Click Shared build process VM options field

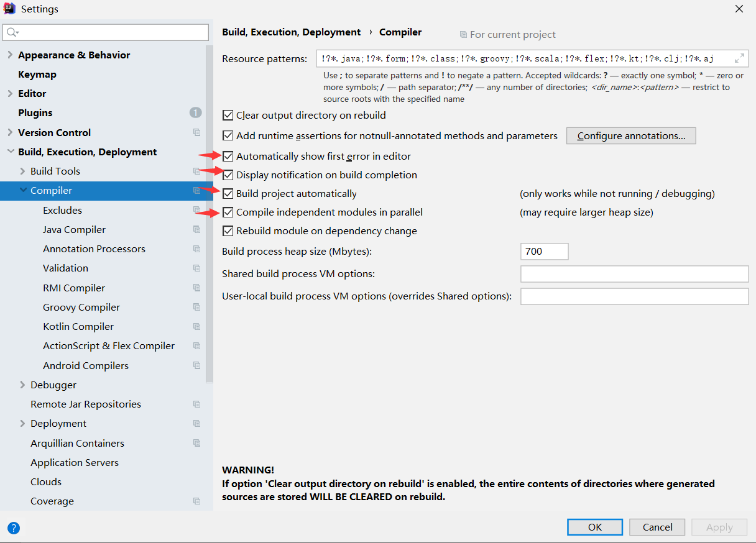click(x=634, y=274)
